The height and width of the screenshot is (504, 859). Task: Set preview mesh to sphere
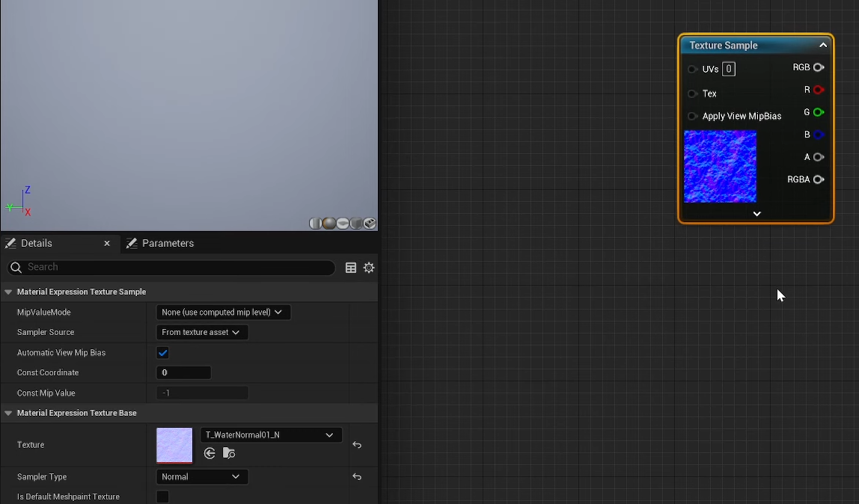point(328,224)
